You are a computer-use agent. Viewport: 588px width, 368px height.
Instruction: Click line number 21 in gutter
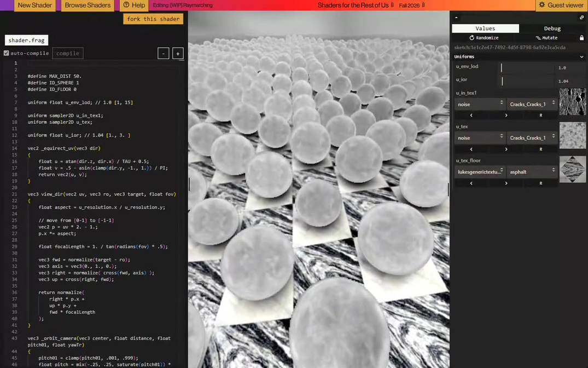point(14,194)
